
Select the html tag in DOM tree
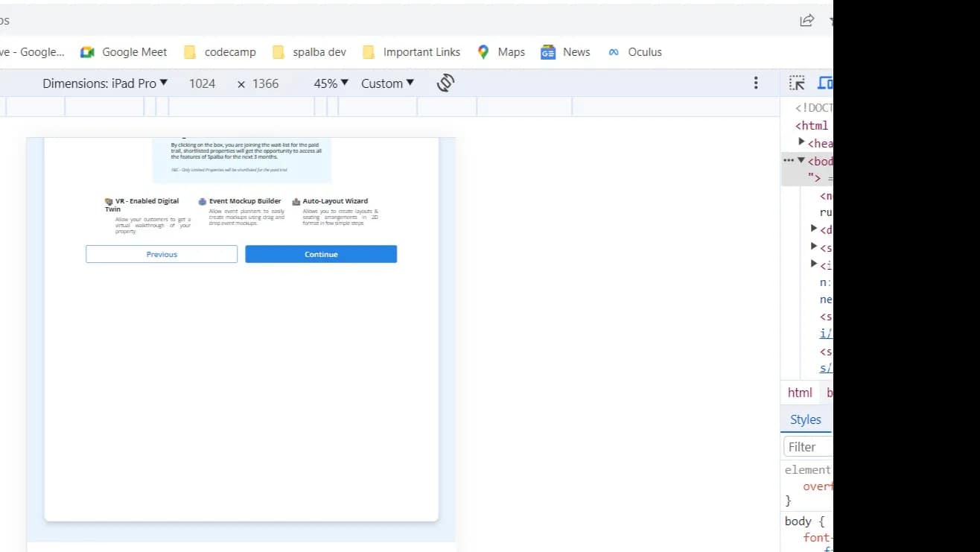tap(812, 125)
